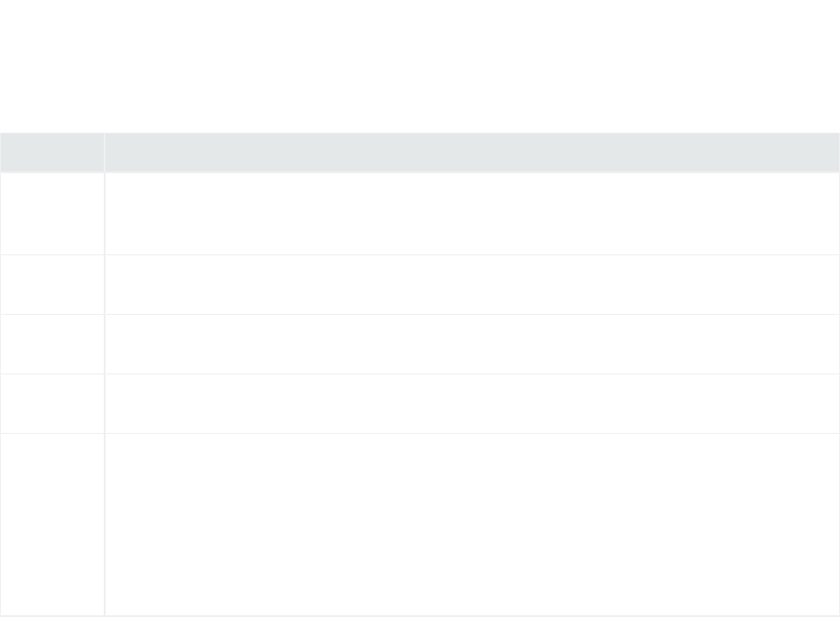Select the first body row's narrow cell
This screenshot has width=840, height=617.
[51, 214]
